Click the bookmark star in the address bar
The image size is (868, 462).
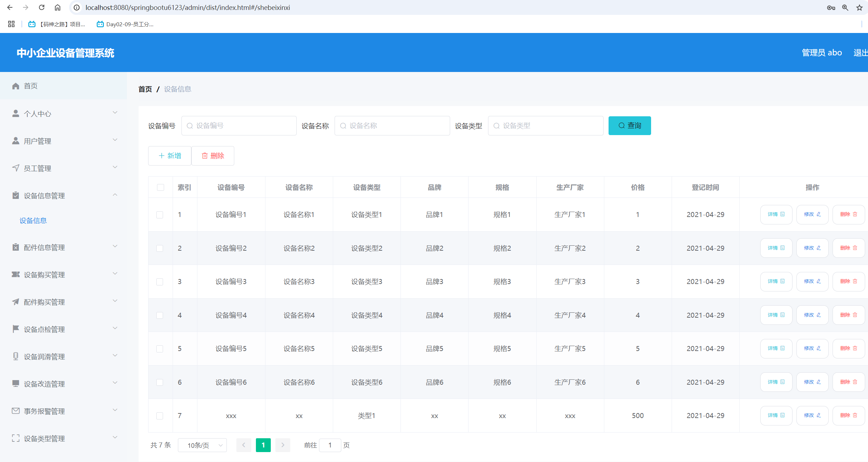(x=859, y=7)
